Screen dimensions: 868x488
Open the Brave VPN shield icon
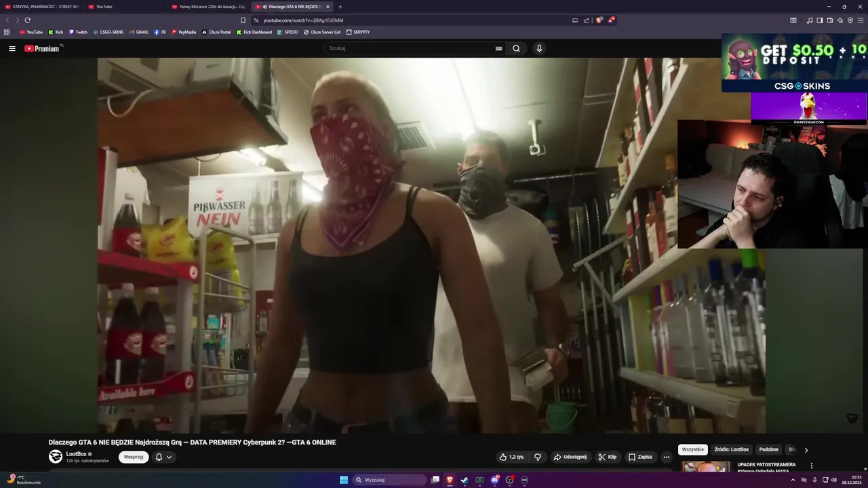850,20
